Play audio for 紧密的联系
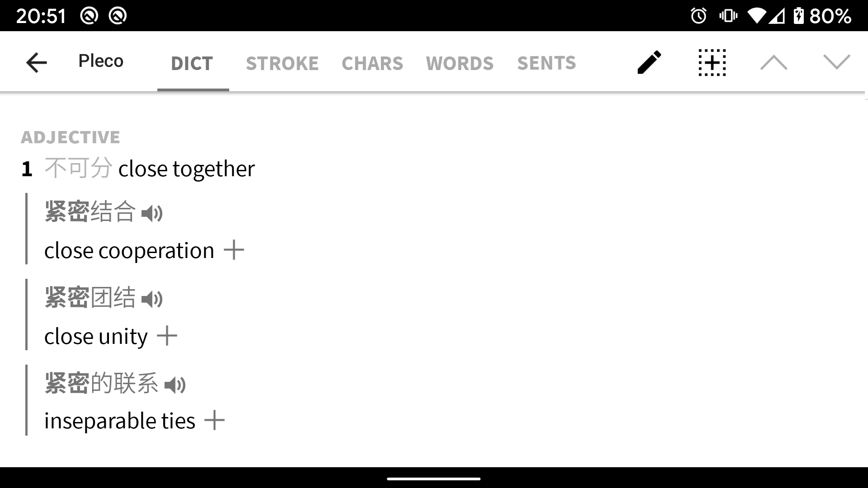868x488 pixels. (175, 385)
